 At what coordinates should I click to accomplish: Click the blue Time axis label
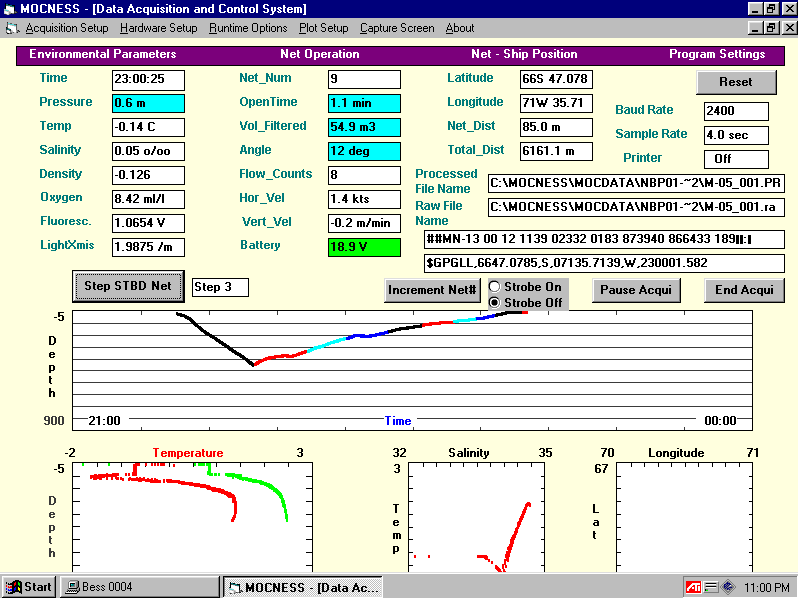point(398,421)
